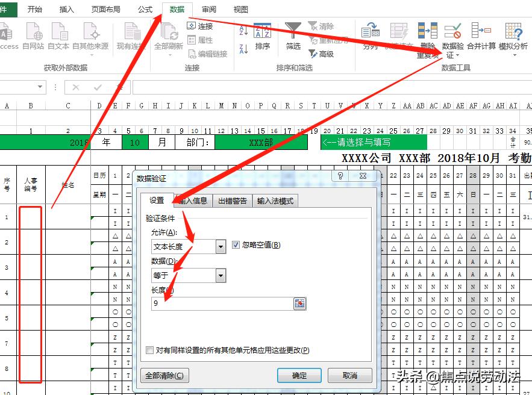
Task: Click the green month cell 10
Action: (135, 142)
